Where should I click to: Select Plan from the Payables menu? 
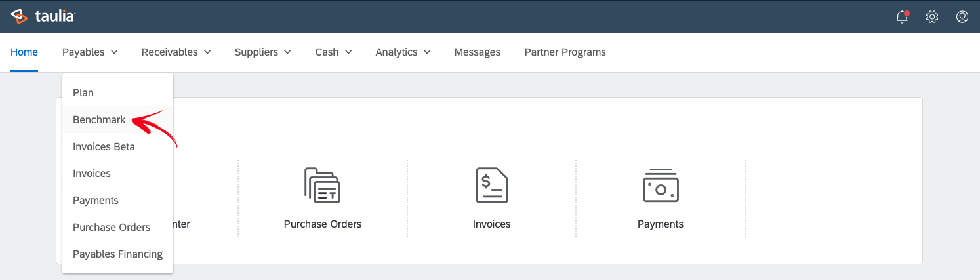click(x=83, y=93)
